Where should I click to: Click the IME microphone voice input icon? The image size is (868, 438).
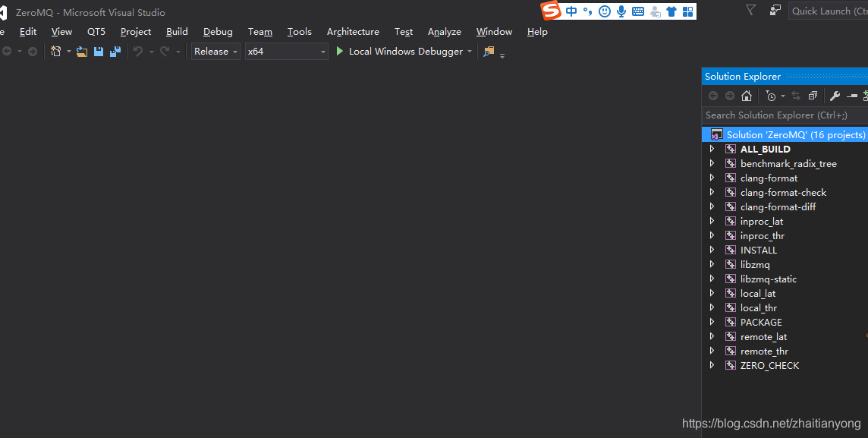[621, 11]
